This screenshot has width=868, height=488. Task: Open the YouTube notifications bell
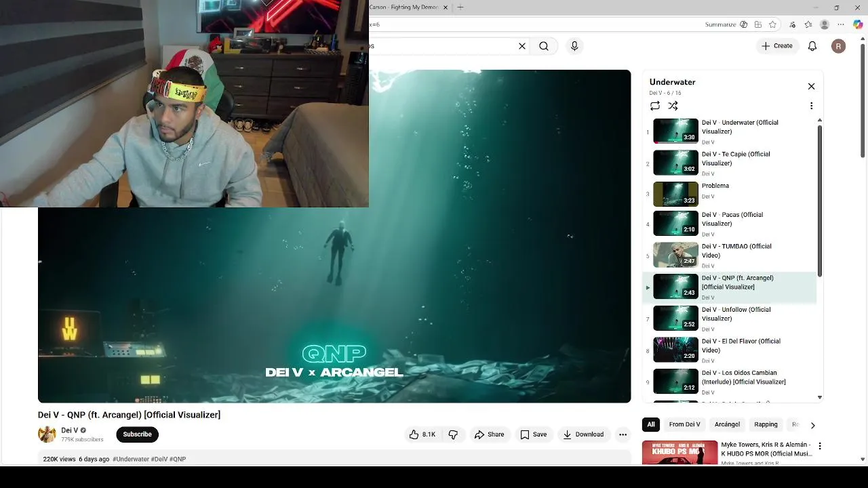pos(812,46)
